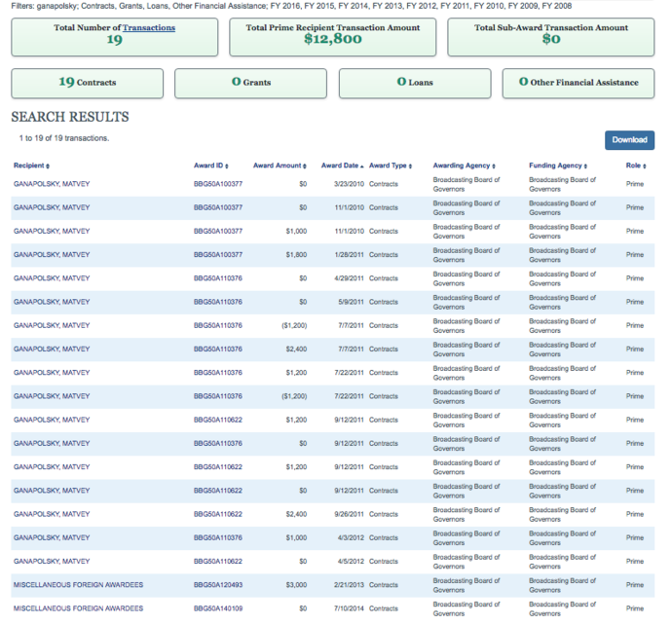Open the GANAPOLSKY, MATVEY recipient dated 5/9/2011
This screenshot has height=625, width=672.
click(x=52, y=302)
